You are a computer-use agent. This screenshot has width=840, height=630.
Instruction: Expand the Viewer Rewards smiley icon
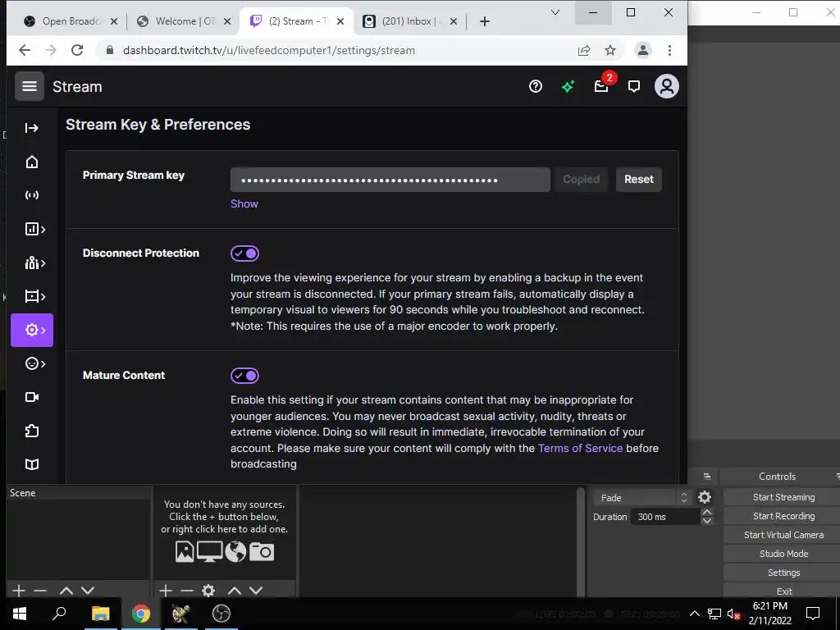coord(34,363)
